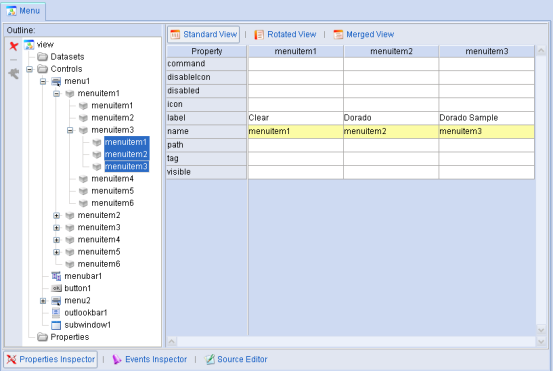
Task: Click the visible cell under menuitem3 column
Action: (x=486, y=172)
